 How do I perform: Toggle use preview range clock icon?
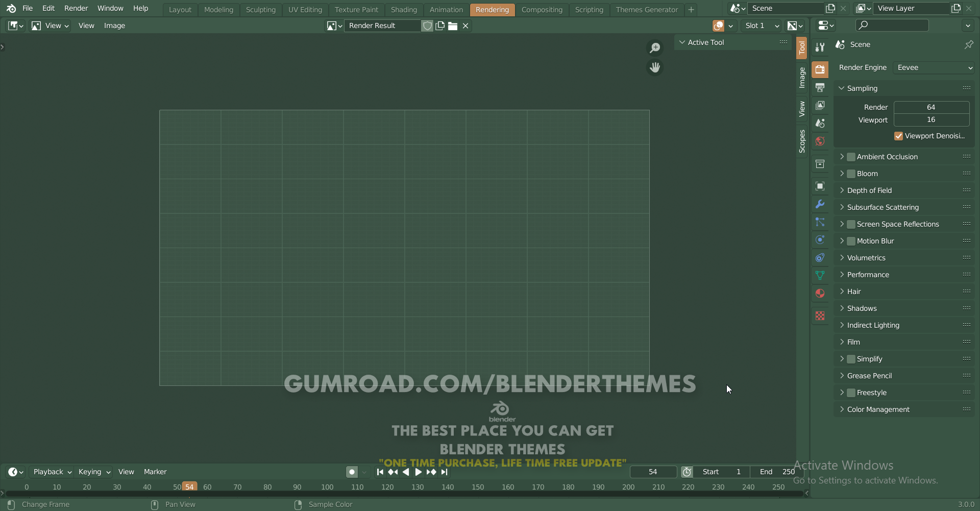pyautogui.click(x=687, y=472)
